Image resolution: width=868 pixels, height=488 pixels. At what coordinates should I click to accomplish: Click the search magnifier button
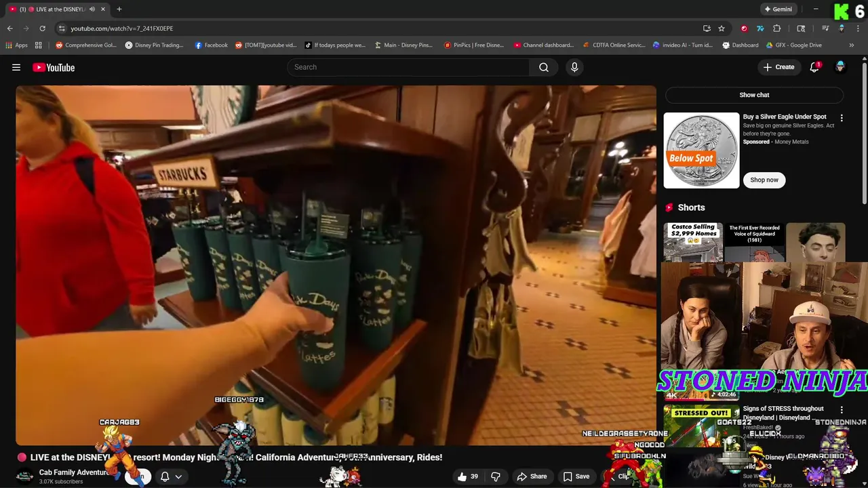point(544,67)
